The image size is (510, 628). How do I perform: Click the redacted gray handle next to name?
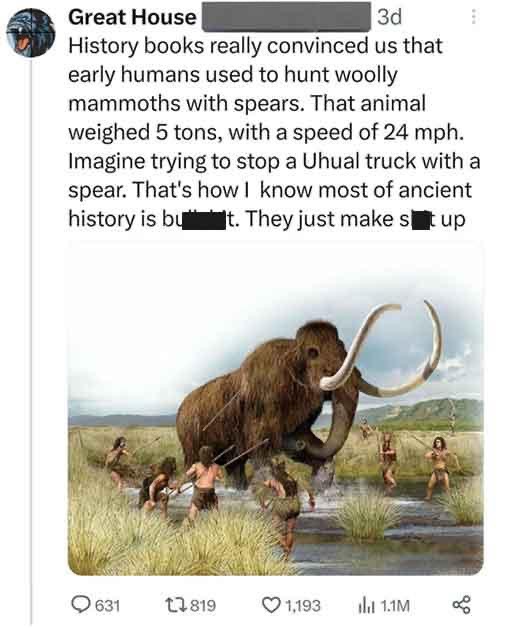click(286, 17)
